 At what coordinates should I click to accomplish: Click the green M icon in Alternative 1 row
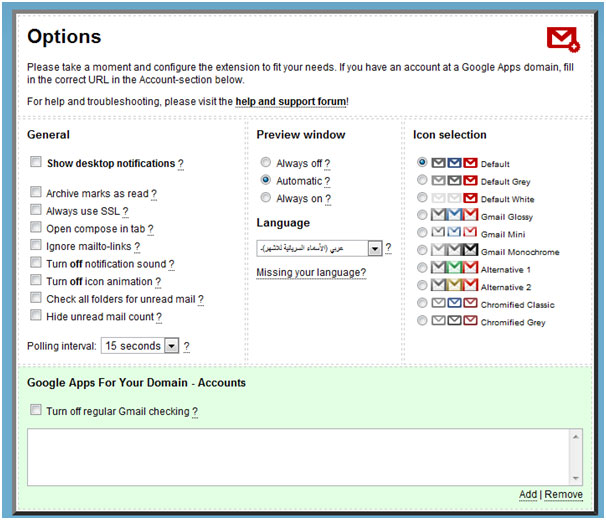click(x=454, y=267)
